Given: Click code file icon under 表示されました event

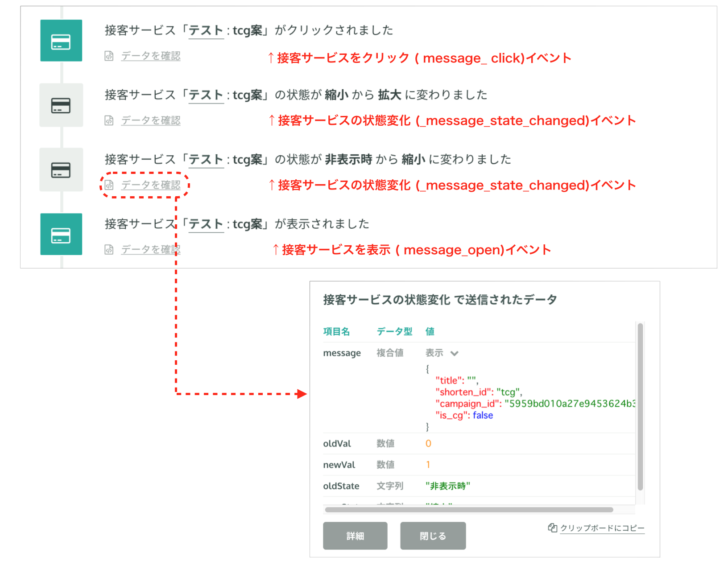Looking at the screenshot, I should (x=109, y=249).
